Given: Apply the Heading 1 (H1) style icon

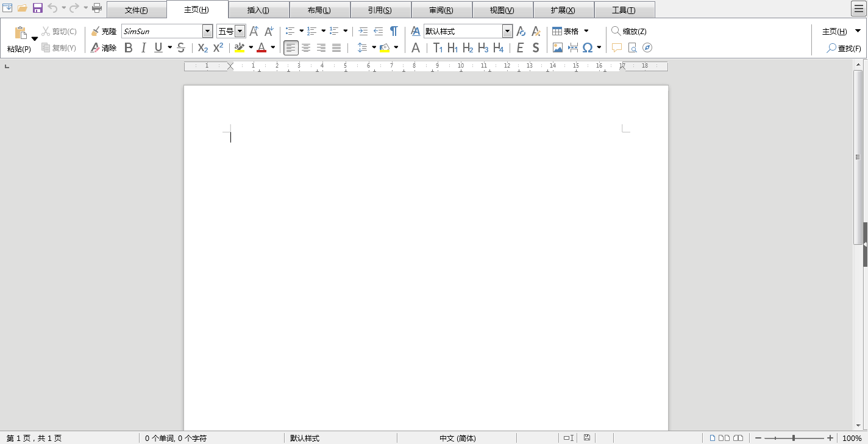Looking at the screenshot, I should [x=452, y=48].
